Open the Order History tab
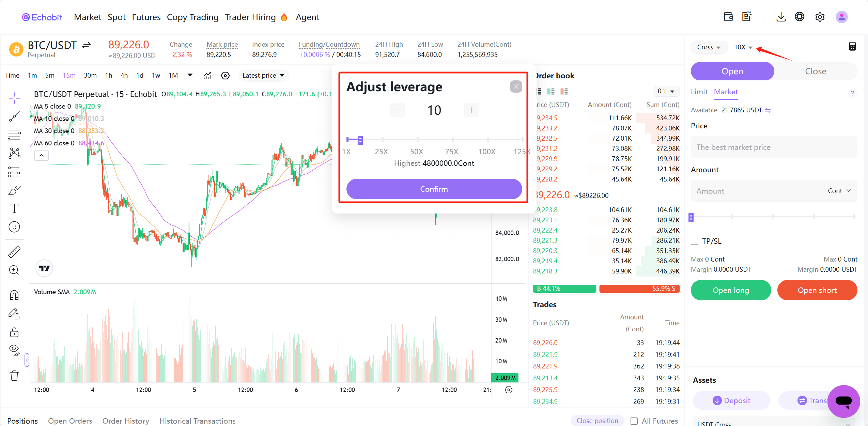Screen dimensions: 868x426 pos(126,421)
